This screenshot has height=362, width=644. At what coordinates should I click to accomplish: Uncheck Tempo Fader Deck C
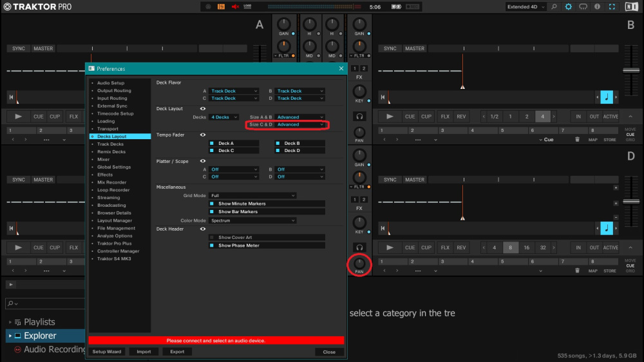(x=211, y=151)
